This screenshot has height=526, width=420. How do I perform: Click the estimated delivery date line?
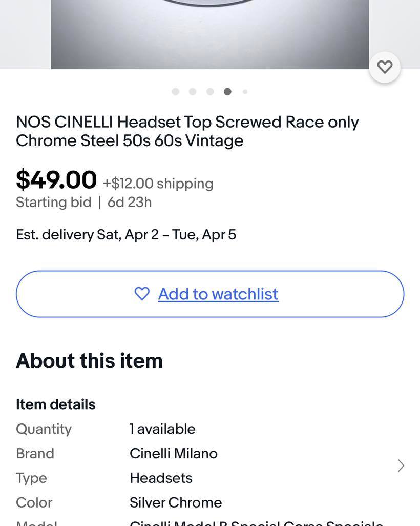coord(126,235)
